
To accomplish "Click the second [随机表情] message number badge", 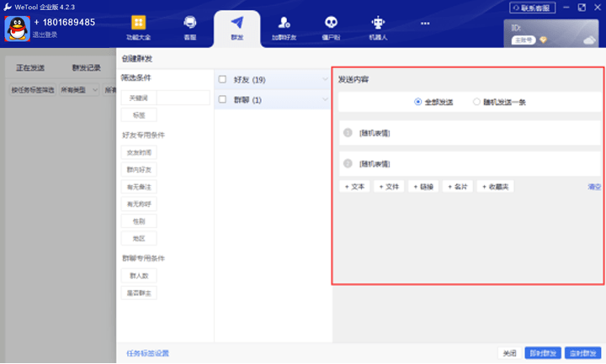I will point(348,164).
